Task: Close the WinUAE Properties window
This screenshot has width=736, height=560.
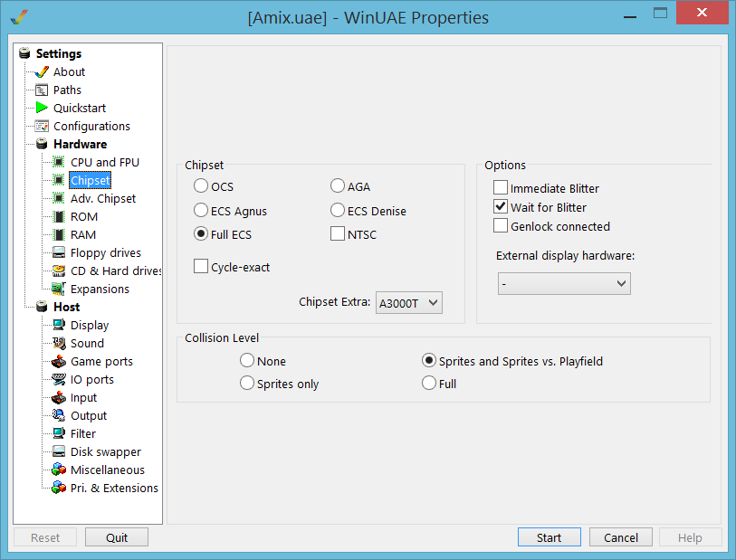Action: pos(703,13)
